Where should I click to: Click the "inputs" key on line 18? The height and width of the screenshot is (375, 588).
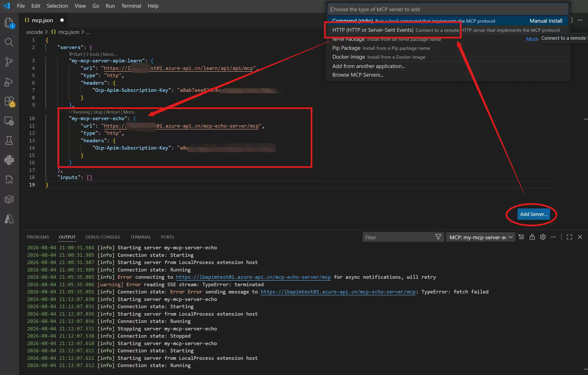(x=69, y=177)
